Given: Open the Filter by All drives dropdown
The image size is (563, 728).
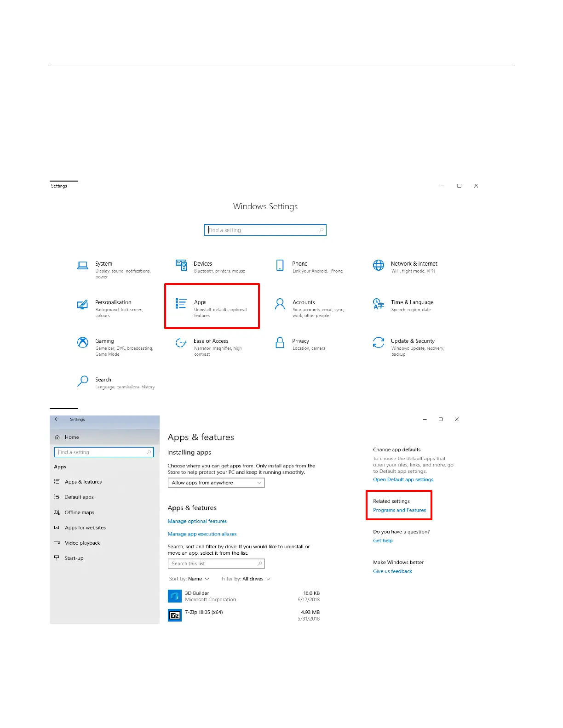Looking at the screenshot, I should click(246, 579).
